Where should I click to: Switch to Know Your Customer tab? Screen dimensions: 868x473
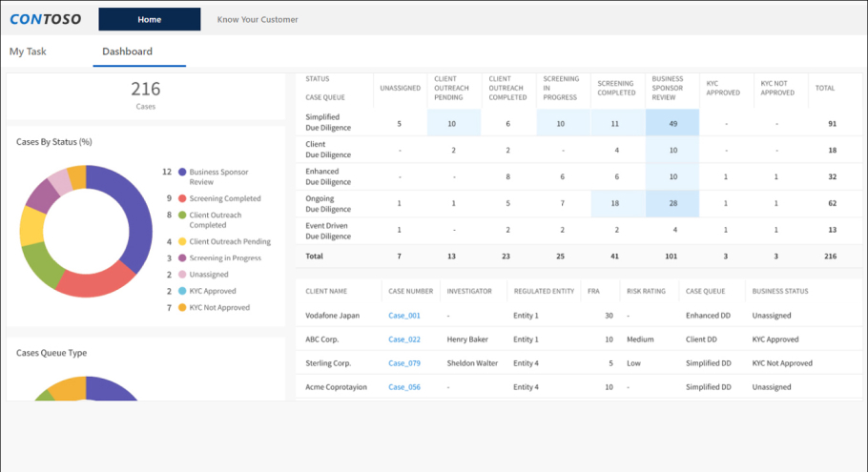pyautogui.click(x=258, y=19)
